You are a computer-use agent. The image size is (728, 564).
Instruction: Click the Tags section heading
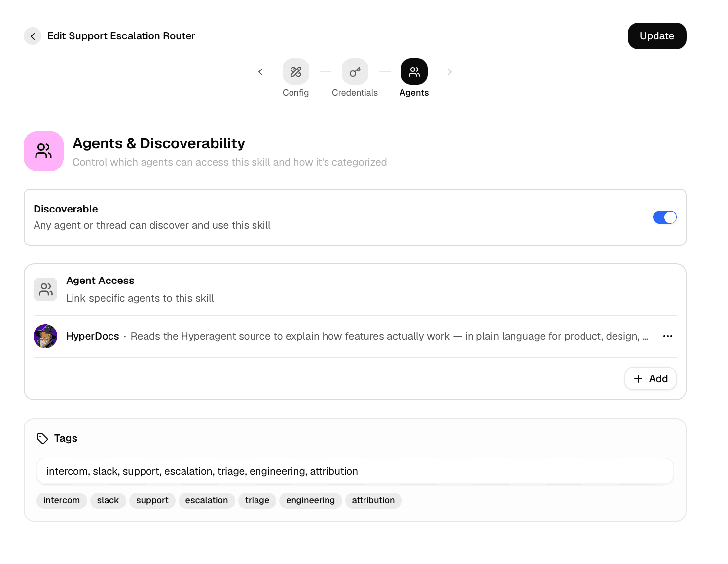tap(66, 438)
